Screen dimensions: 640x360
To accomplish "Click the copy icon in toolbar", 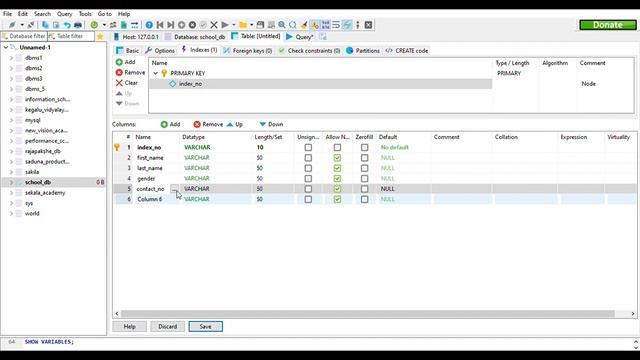I will pyautogui.click(x=45, y=25).
